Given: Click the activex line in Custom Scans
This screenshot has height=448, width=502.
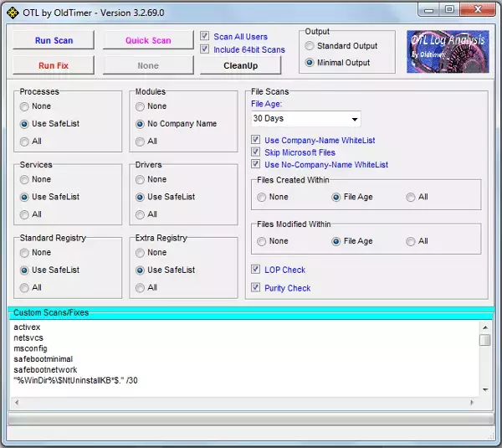Looking at the screenshot, I should coord(27,327).
